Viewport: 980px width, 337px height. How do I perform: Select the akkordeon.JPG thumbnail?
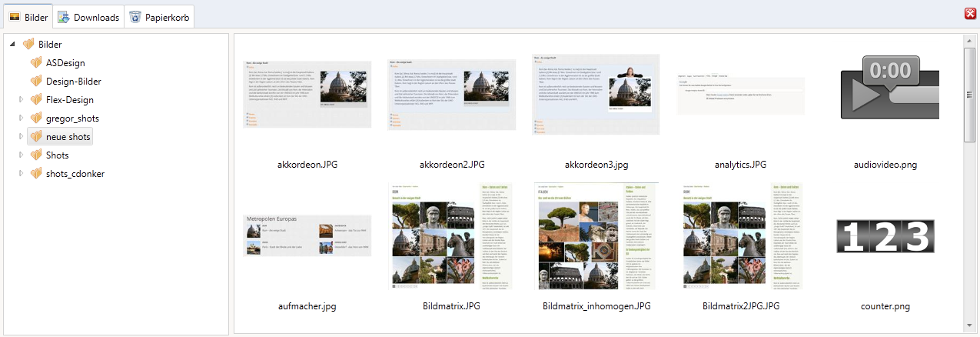point(307,94)
